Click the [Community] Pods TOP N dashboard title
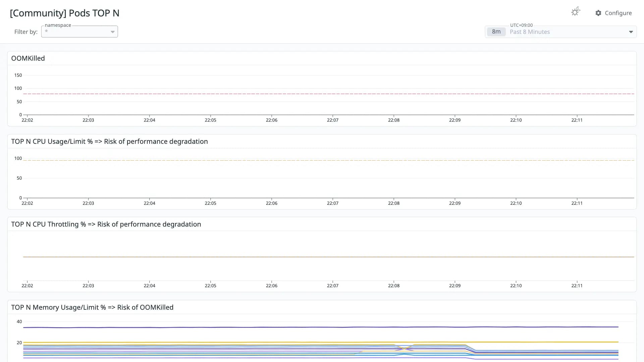This screenshot has width=644, height=362. point(65,13)
